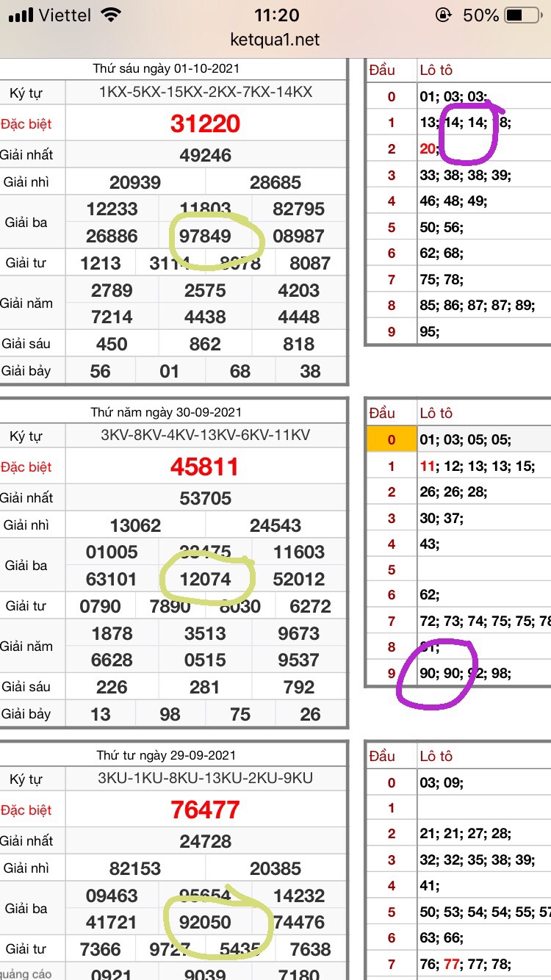Select fifth prize number 4448

(298, 317)
